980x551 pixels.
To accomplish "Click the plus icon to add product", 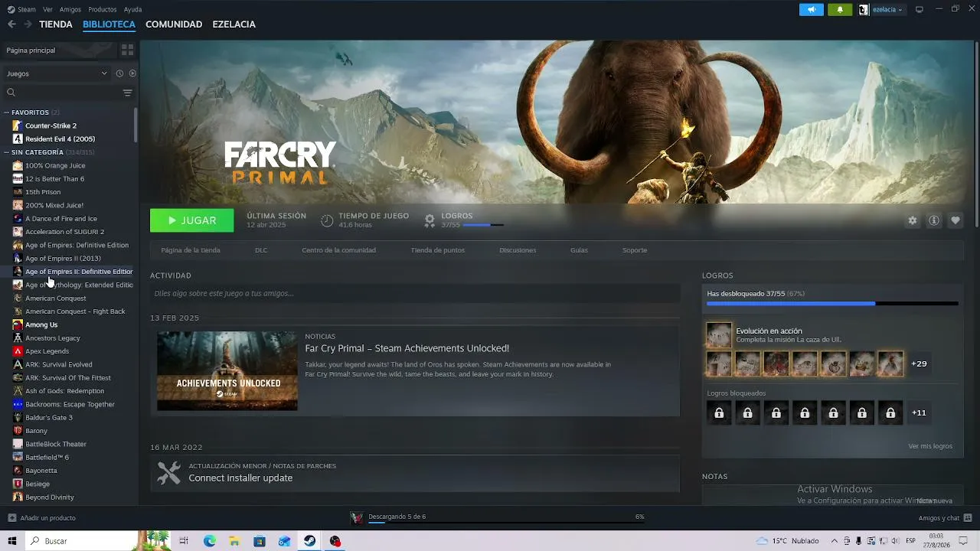I will tap(11, 518).
